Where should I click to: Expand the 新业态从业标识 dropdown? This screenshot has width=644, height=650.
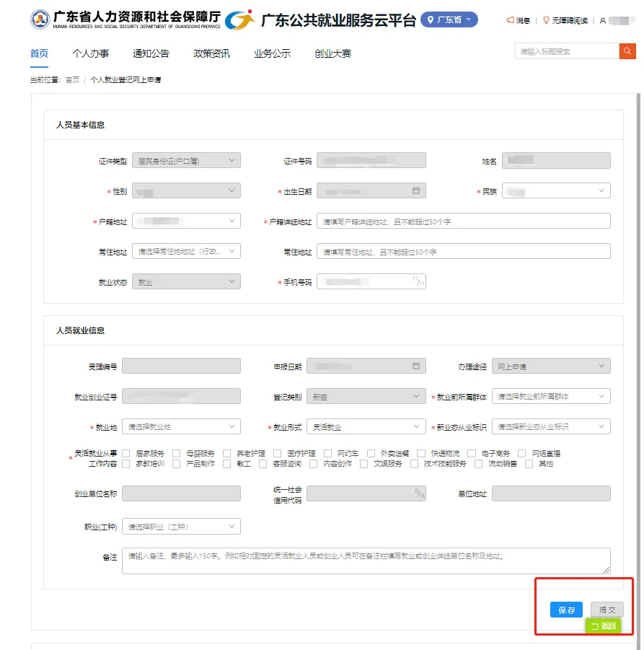[x=551, y=426]
